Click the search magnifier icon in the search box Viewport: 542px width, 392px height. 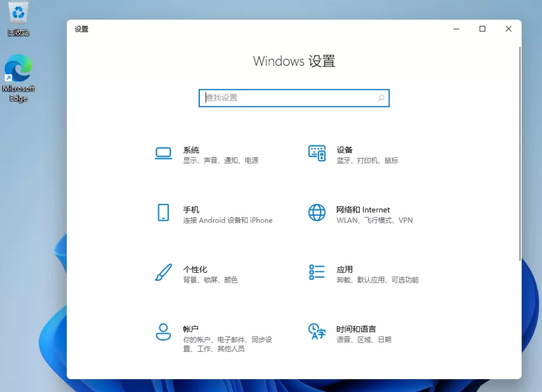point(381,98)
